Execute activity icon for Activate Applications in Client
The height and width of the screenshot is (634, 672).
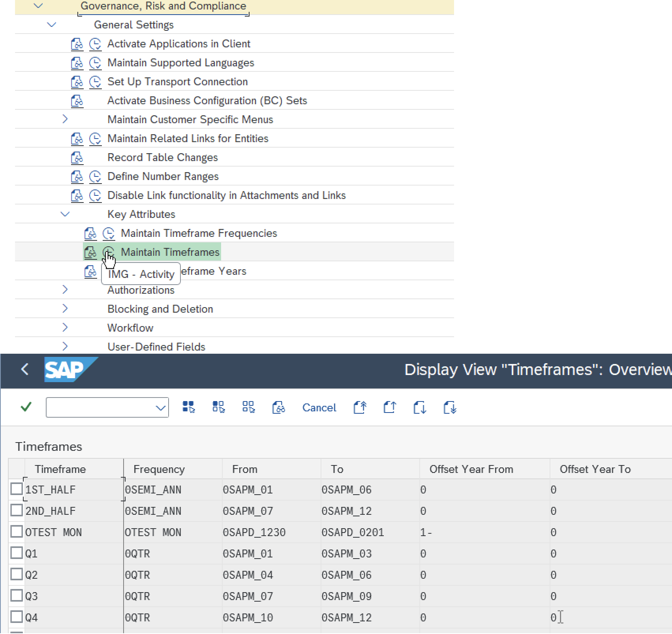(95, 44)
